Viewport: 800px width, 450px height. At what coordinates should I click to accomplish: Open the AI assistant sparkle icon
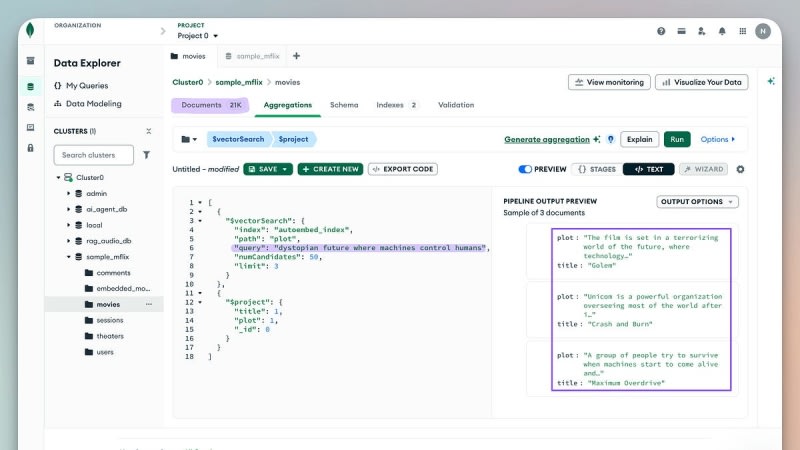pyautogui.click(x=771, y=81)
